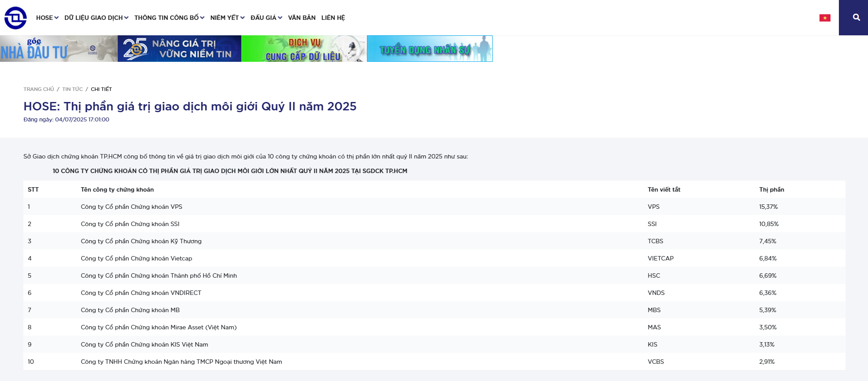This screenshot has height=381, width=868.
Task: Click the STT column header
Action: tap(33, 189)
